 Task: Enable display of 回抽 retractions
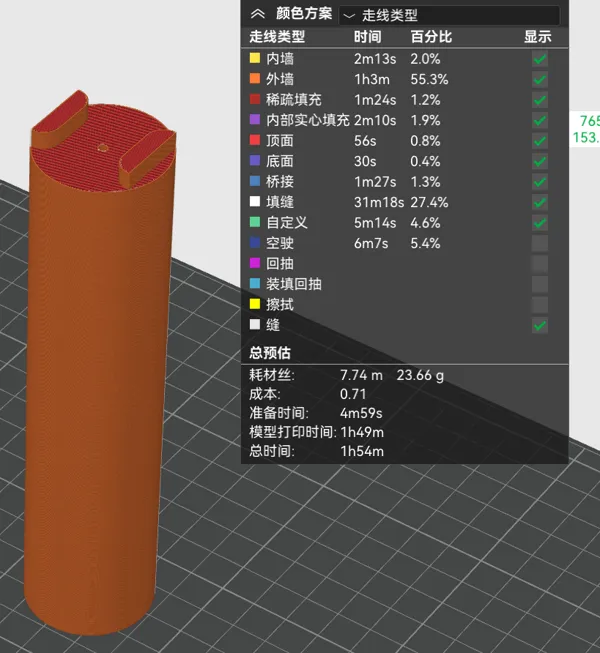[x=540, y=264]
